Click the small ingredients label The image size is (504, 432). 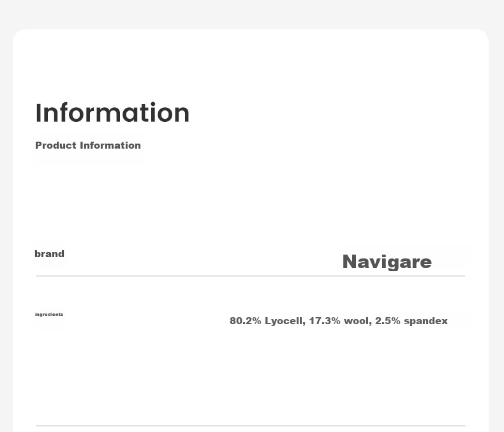[x=49, y=315]
